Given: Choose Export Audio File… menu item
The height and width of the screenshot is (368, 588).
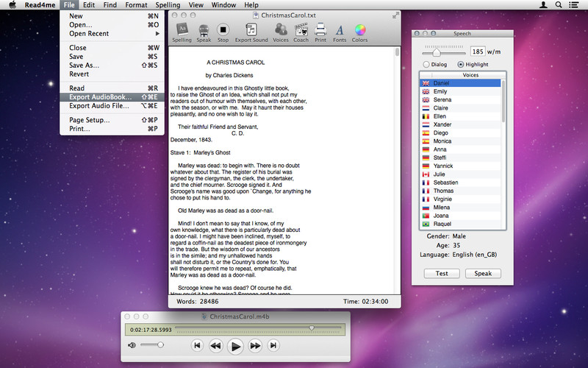Looking at the screenshot, I should (x=112, y=106).
